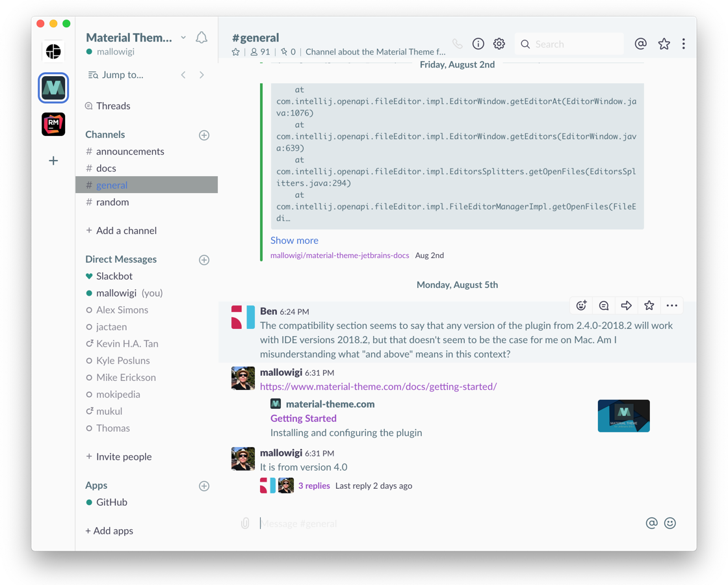The height and width of the screenshot is (585, 728).
Task: Select the general channel
Action: [146, 185]
